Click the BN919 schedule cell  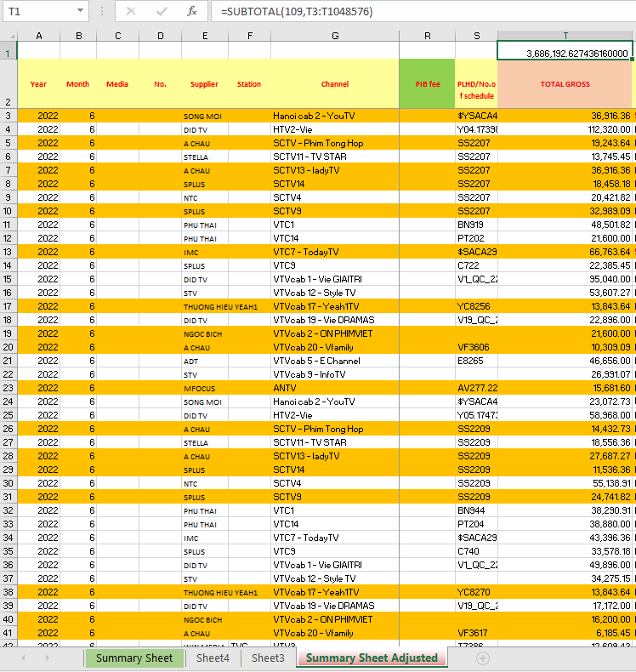click(x=476, y=225)
